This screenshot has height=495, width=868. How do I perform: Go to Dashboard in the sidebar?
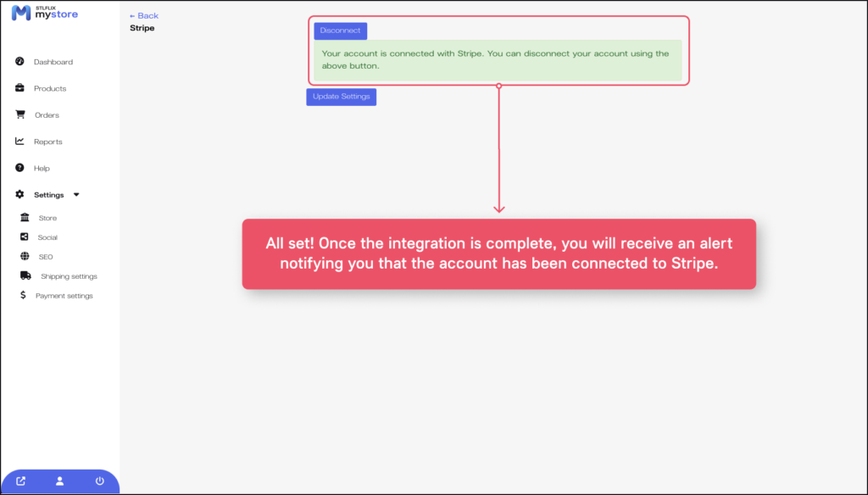[x=53, y=62]
